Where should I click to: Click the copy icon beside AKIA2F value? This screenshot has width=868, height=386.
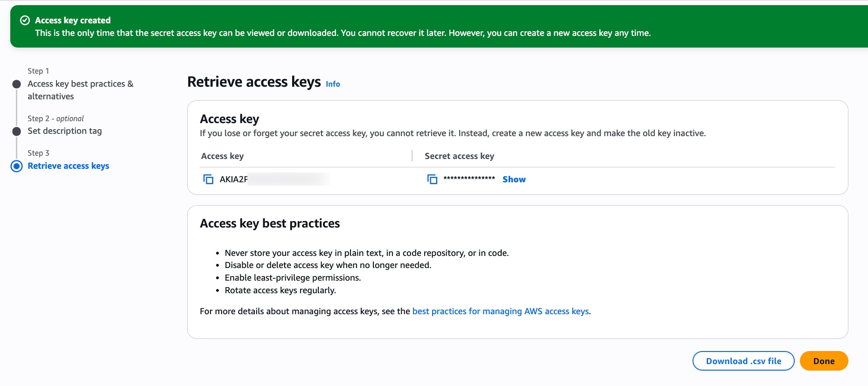coord(209,179)
